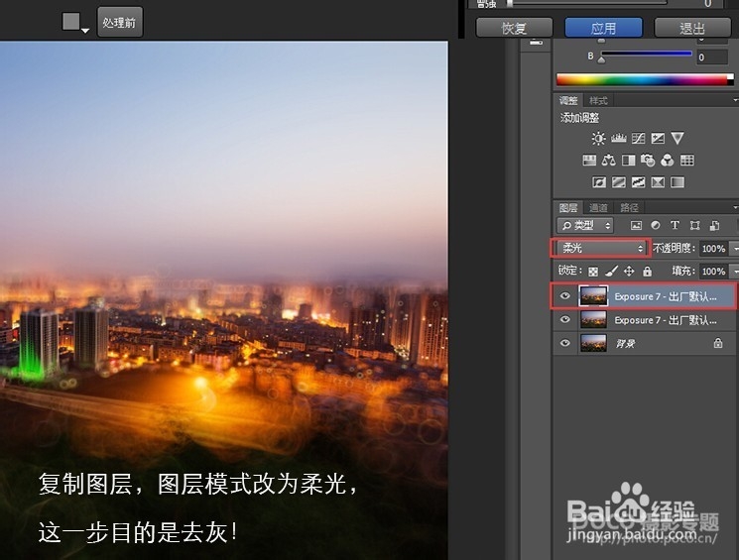
Task: Pick a color from the spectrum bar
Action: tap(645, 79)
